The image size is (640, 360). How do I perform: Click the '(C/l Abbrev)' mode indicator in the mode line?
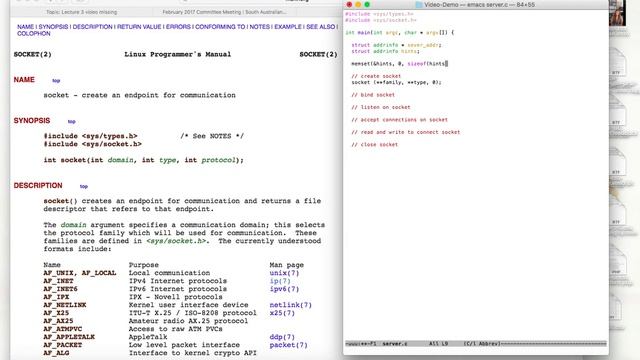[x=482, y=344]
